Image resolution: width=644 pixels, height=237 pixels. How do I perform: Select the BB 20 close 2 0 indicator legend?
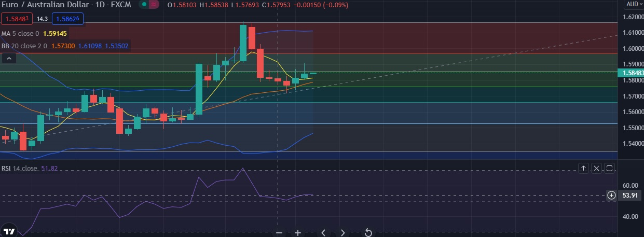(24, 46)
